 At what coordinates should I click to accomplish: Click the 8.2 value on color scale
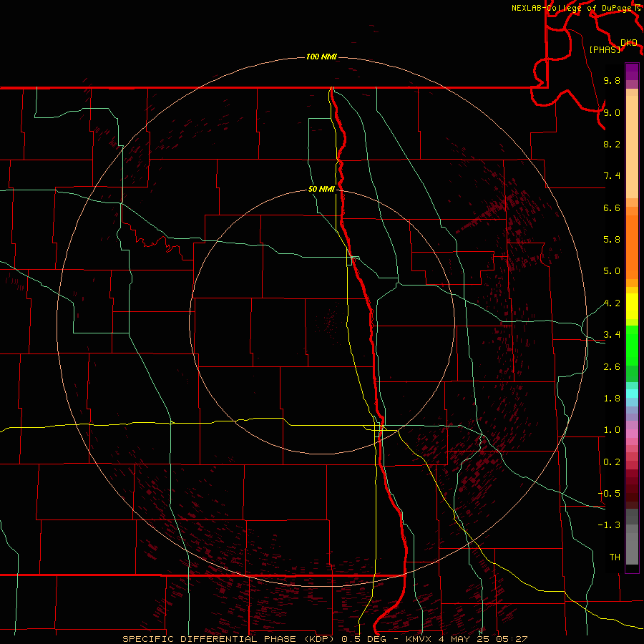pyautogui.click(x=612, y=144)
